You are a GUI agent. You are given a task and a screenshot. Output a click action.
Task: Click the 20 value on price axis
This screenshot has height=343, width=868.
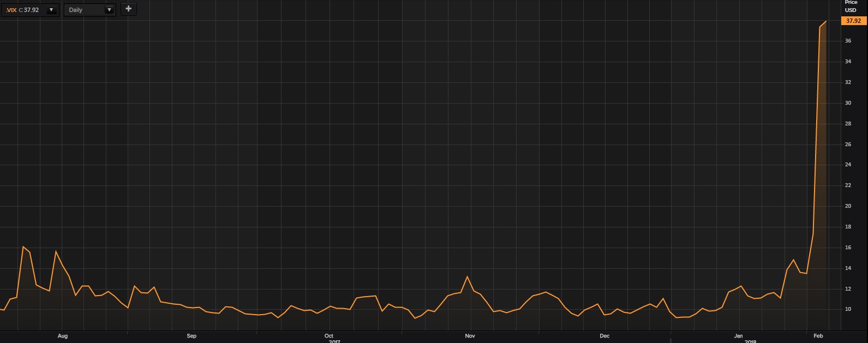point(848,206)
